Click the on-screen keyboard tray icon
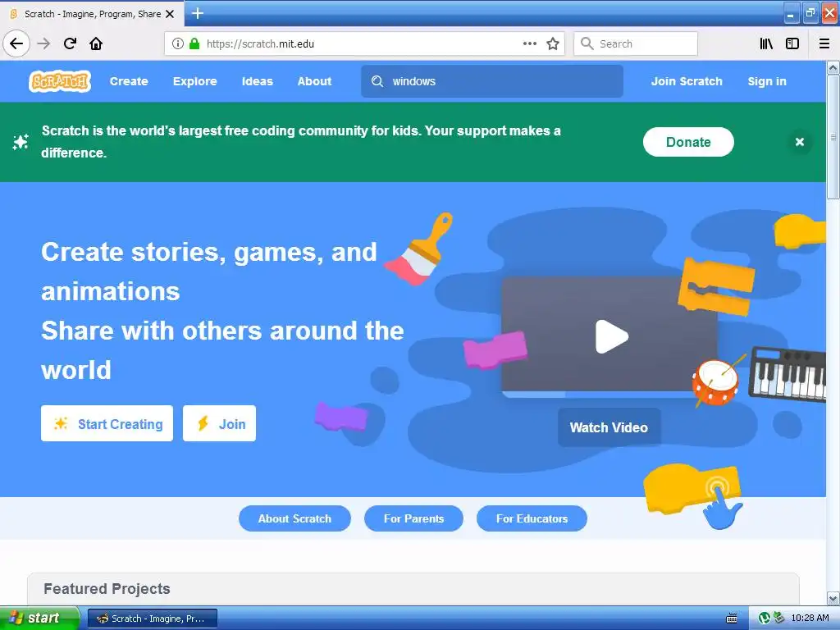The width and height of the screenshot is (840, 630). click(x=731, y=619)
